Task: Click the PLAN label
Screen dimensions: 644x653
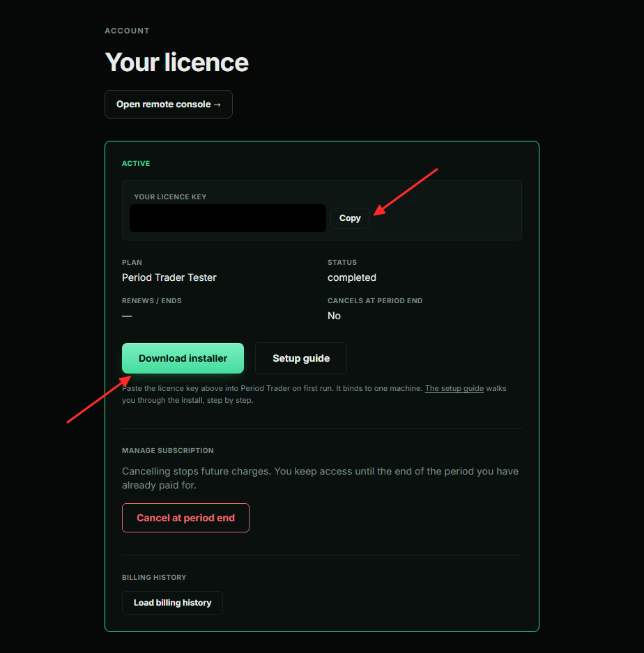Action: tap(132, 262)
